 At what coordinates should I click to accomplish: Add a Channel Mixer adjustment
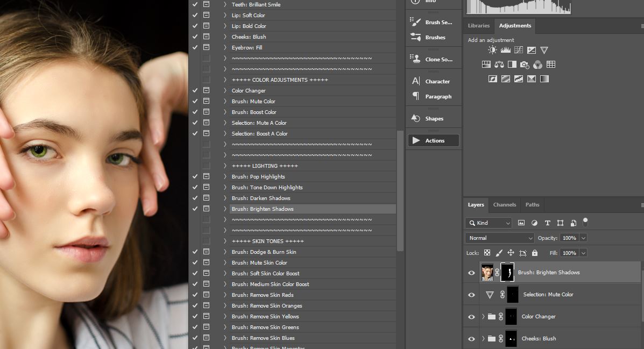click(537, 65)
